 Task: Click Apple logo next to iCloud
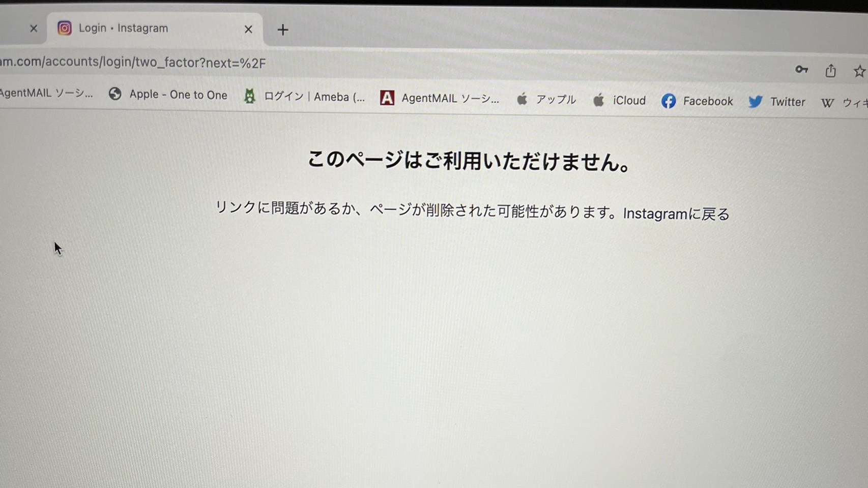[x=599, y=100]
